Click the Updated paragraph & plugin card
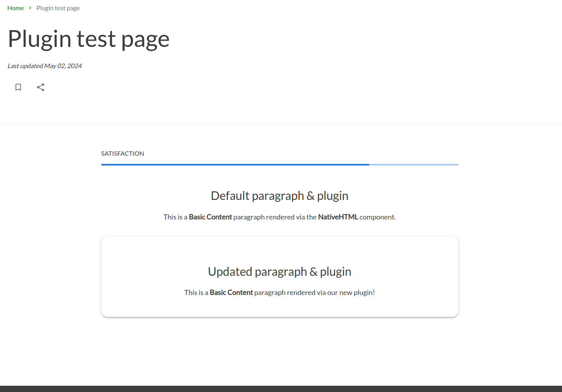Screen dimensions: 562x392 pos(279,277)
